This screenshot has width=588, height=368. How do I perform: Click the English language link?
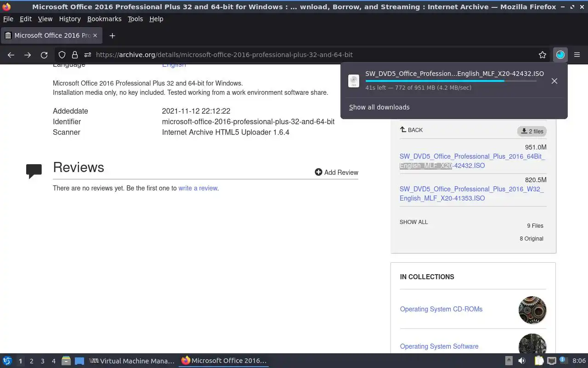pos(174,65)
